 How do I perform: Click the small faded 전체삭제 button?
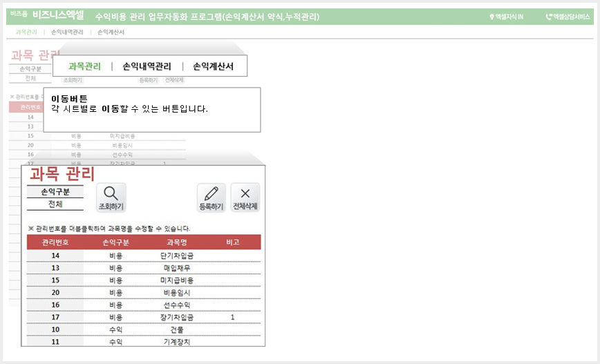[x=174, y=80]
